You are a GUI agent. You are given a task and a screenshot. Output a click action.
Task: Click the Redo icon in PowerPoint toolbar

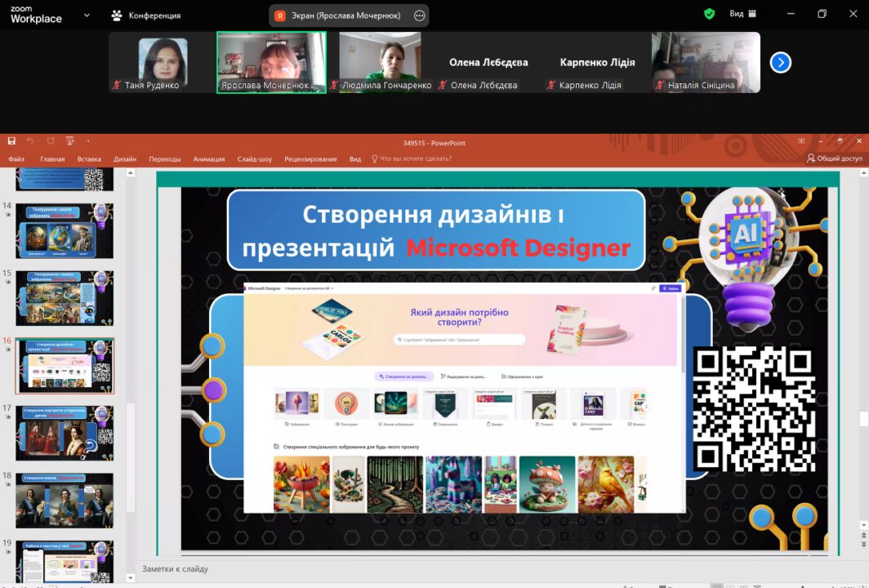point(51,141)
